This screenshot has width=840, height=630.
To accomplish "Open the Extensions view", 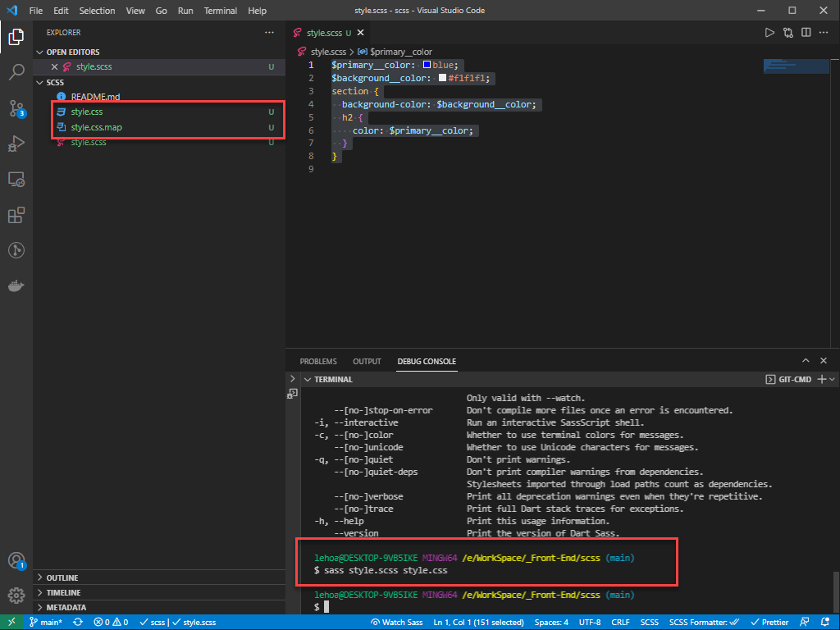I will pos(16,215).
